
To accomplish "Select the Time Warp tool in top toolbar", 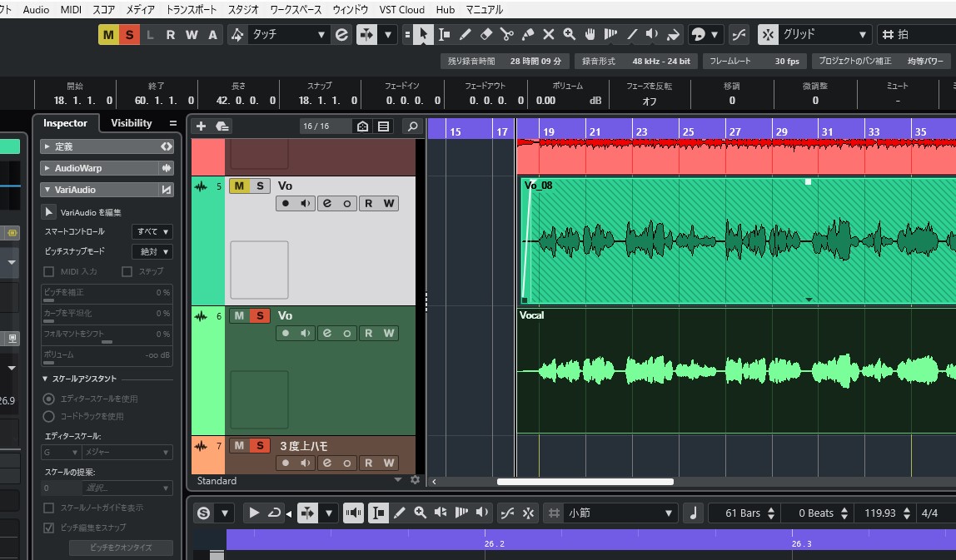I will (x=610, y=35).
